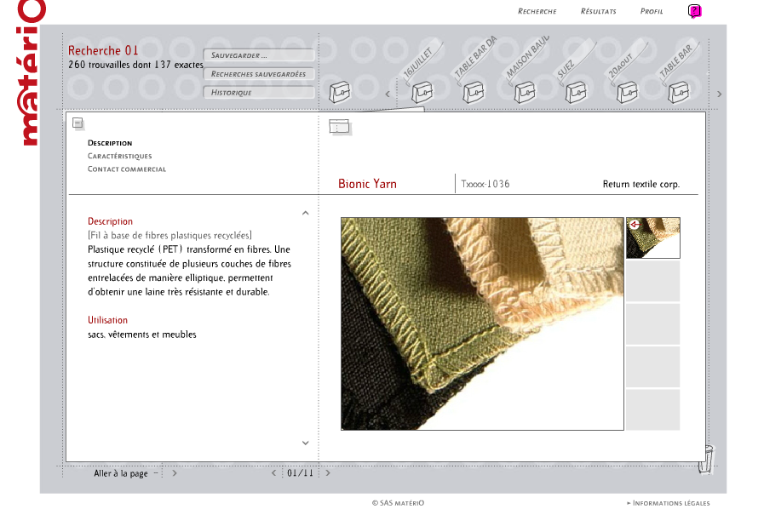Go to the next result page
764x532 pixels.
click(328, 472)
